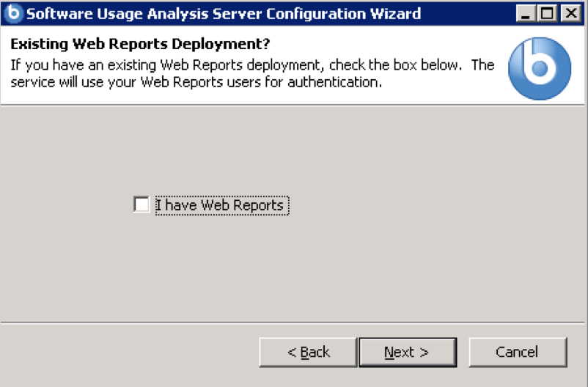Go to the previous step with Back
588x387 pixels.
[x=308, y=353]
